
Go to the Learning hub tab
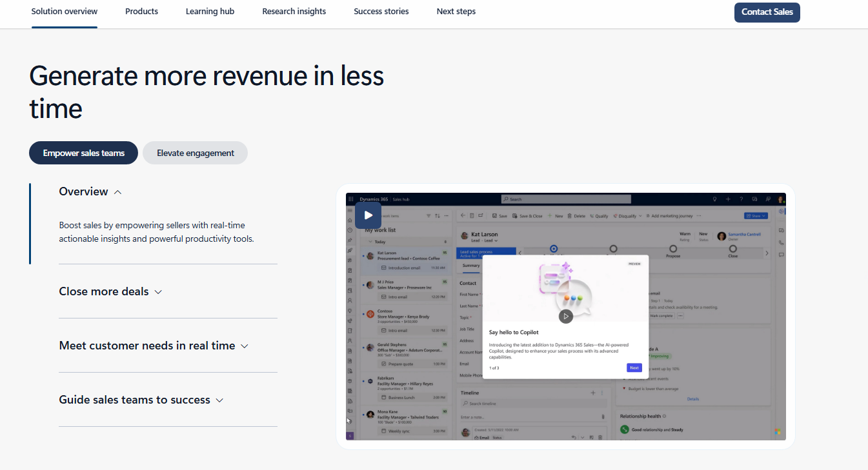click(210, 12)
